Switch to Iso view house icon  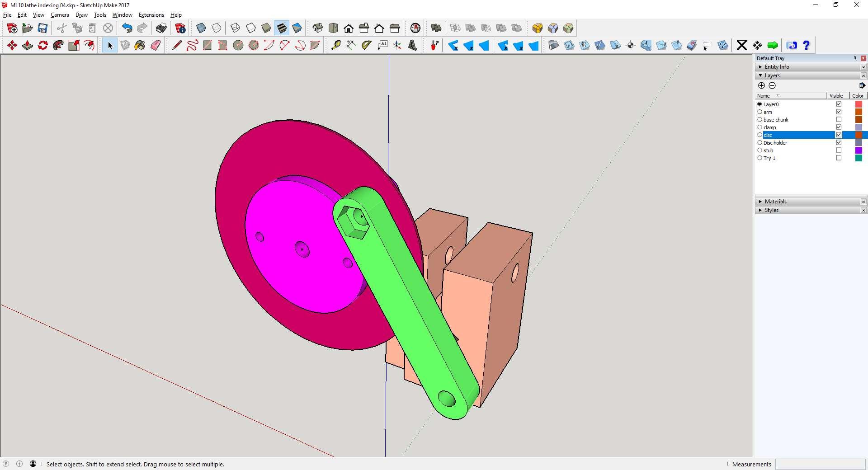[x=318, y=28]
